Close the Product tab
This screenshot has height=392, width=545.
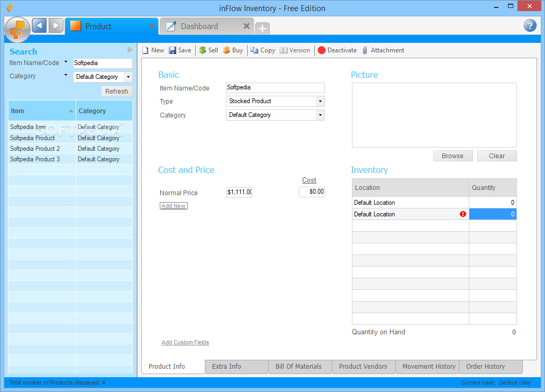point(151,26)
